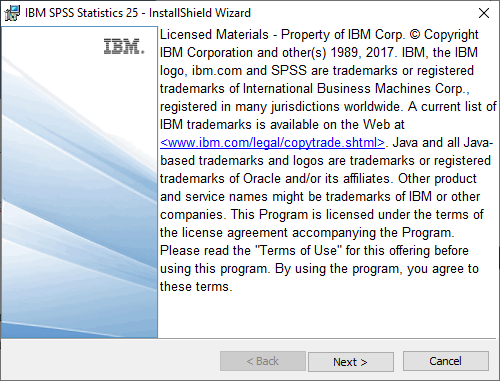Click the blue wave banner image

[x=79, y=182]
